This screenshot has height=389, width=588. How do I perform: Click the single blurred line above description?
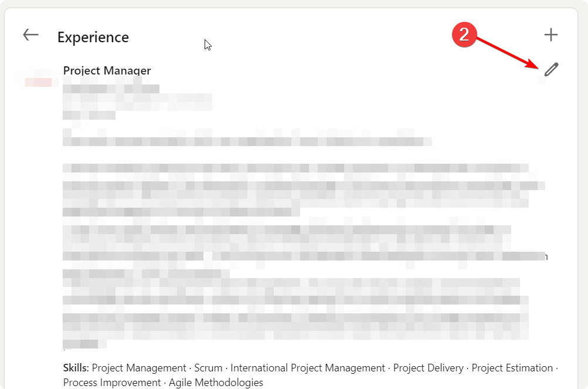tap(246, 141)
